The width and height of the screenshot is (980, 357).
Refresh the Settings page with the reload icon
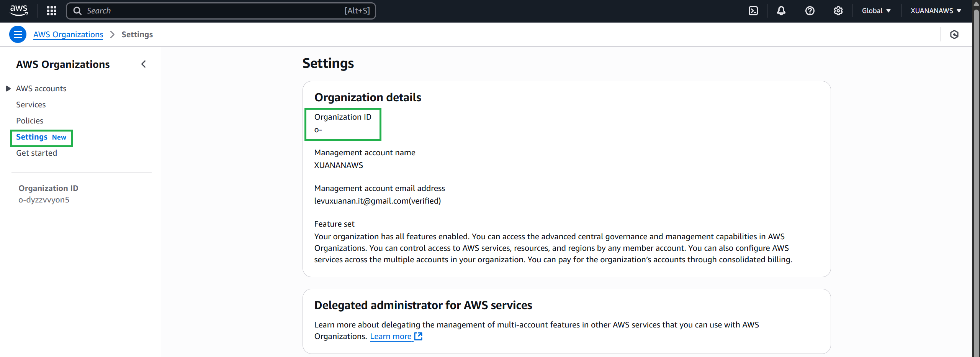954,34
